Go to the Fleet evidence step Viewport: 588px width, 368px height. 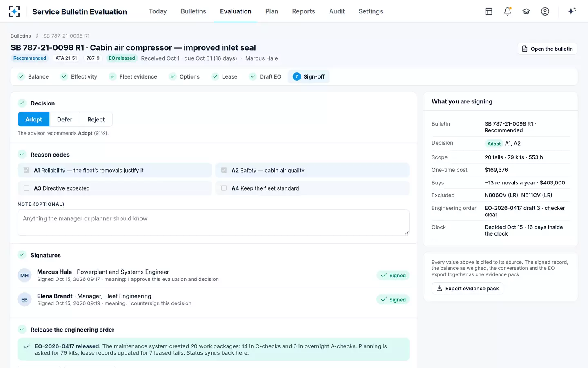pyautogui.click(x=134, y=76)
